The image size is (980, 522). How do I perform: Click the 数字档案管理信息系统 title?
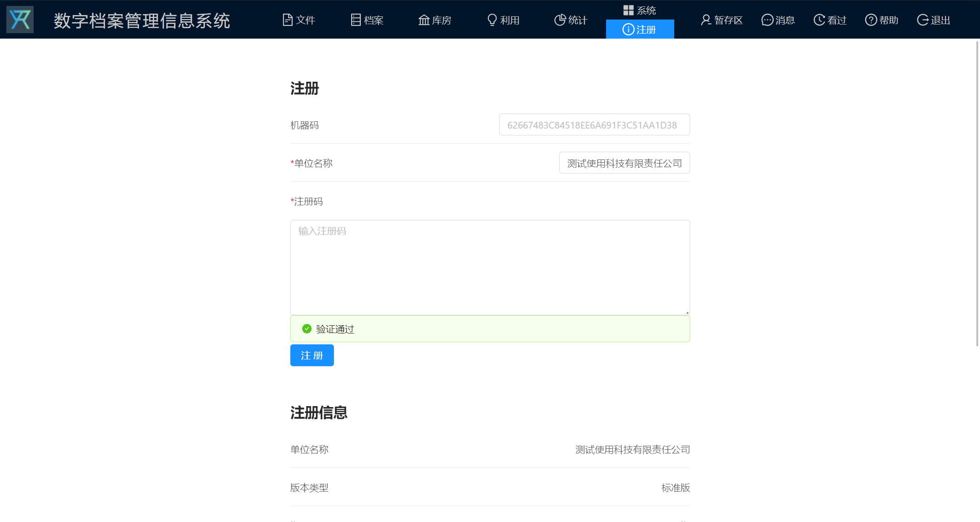click(x=142, y=20)
